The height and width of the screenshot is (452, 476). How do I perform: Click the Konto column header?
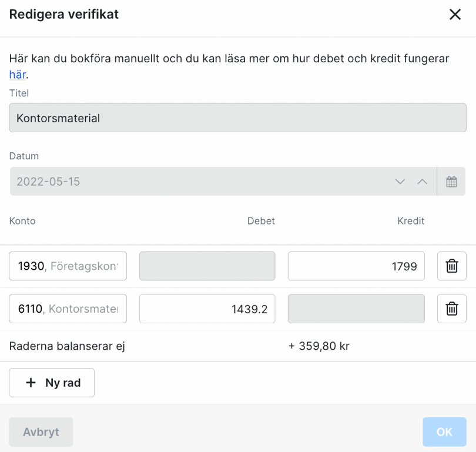22,221
